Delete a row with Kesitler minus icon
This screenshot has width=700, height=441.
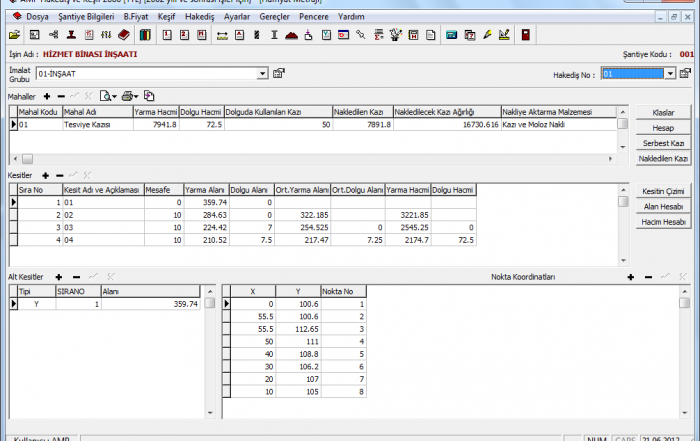59,175
